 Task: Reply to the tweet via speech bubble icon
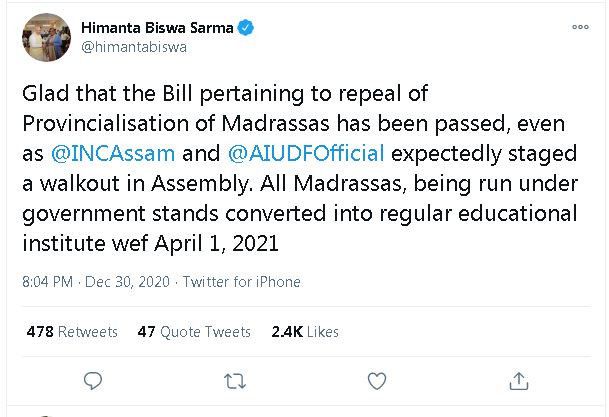(x=93, y=381)
